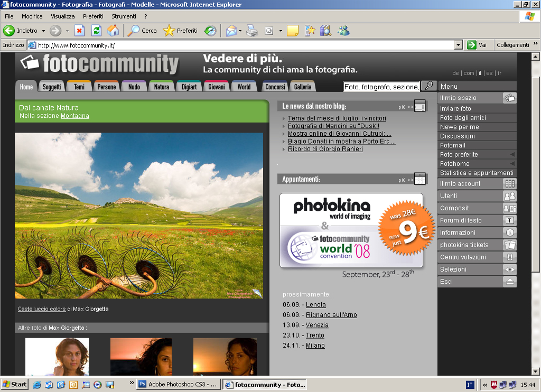The height and width of the screenshot is (392, 541).
Task: Open the Windows Start button
Action: point(14,385)
